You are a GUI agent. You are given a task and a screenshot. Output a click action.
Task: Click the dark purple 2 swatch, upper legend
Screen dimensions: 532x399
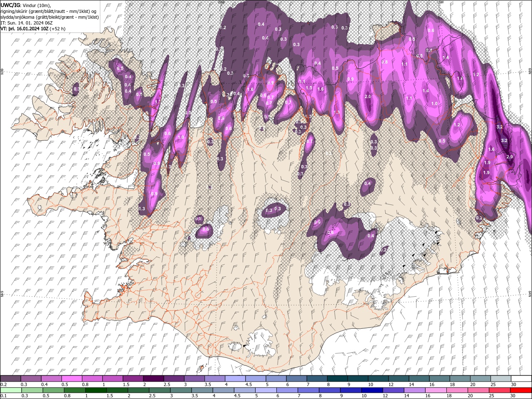[x=153, y=379]
